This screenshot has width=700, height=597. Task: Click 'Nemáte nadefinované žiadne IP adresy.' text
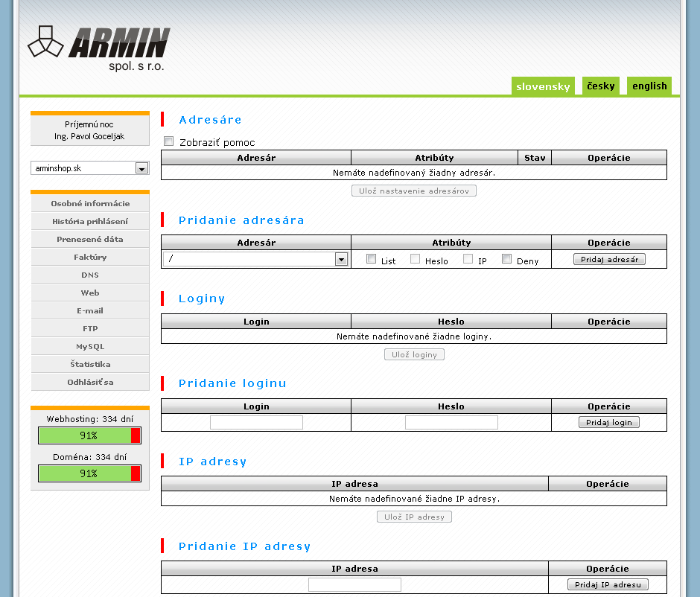(414, 499)
